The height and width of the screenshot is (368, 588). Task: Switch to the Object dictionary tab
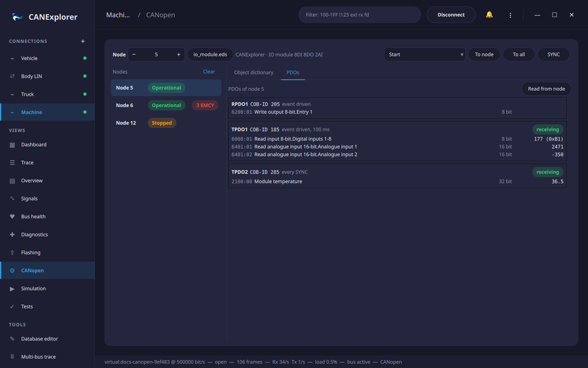(x=254, y=72)
